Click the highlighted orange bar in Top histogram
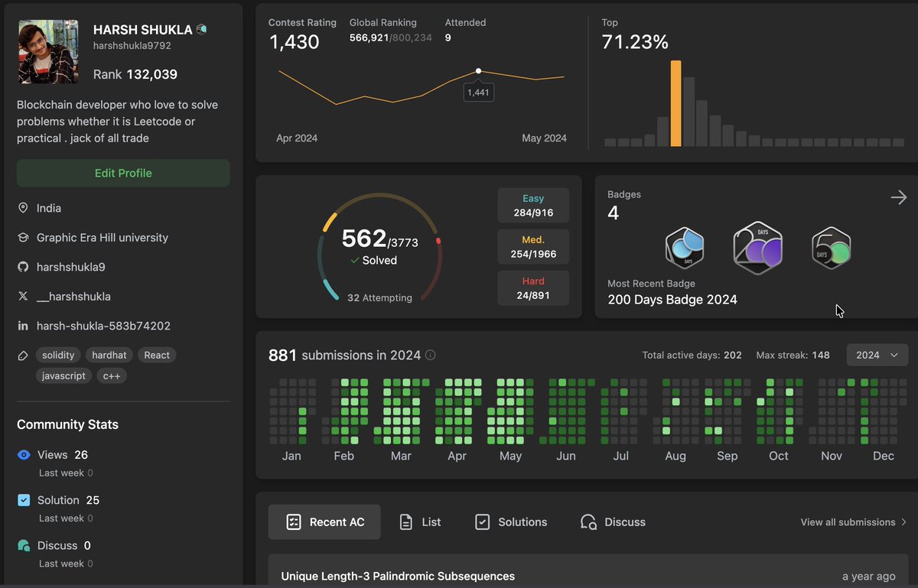 click(x=675, y=103)
